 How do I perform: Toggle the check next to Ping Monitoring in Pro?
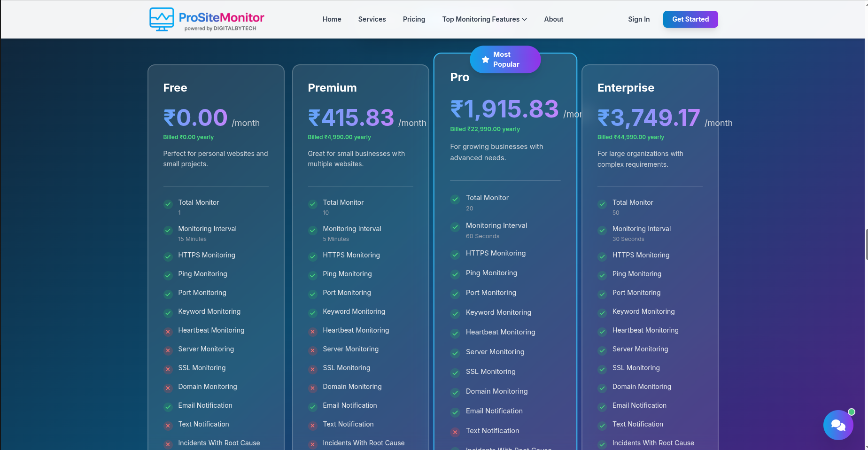coord(455,274)
